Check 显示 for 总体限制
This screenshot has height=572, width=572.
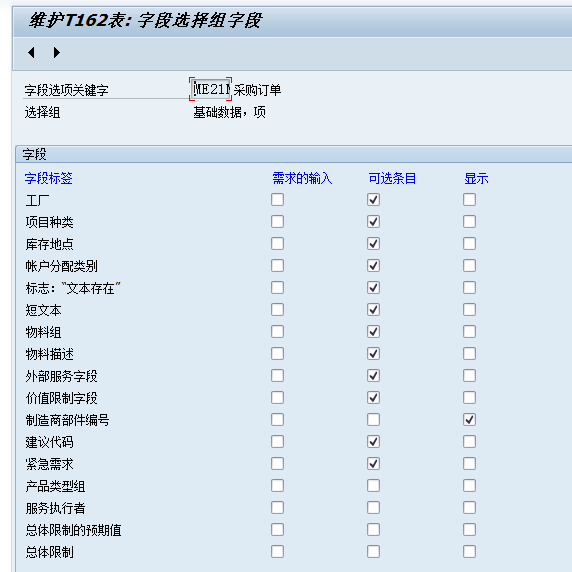click(469, 552)
